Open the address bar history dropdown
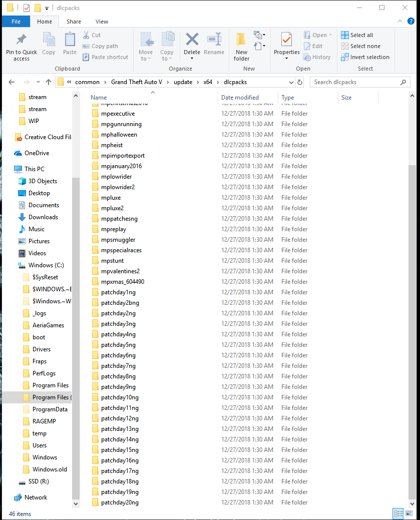Image resolution: width=420 pixels, height=520 pixels. [291, 82]
